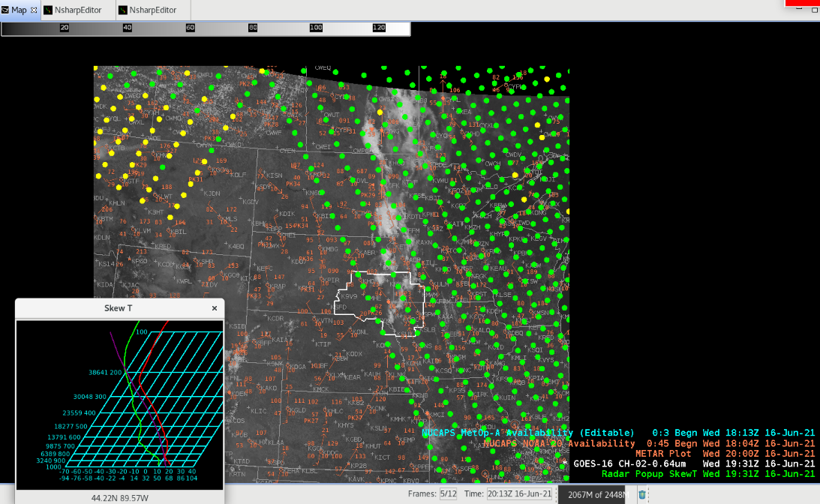Click the 23559 400 pressure level label
The width and height of the screenshot is (820, 504).
click(79, 413)
